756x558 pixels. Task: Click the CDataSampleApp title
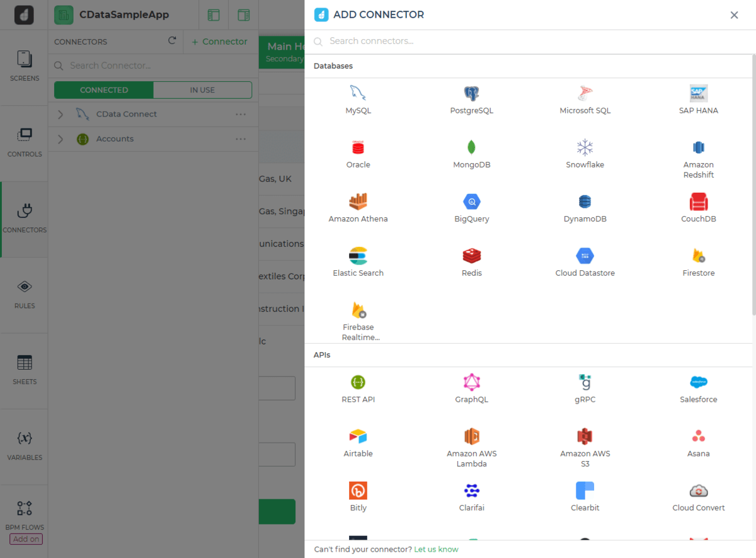[124, 14]
